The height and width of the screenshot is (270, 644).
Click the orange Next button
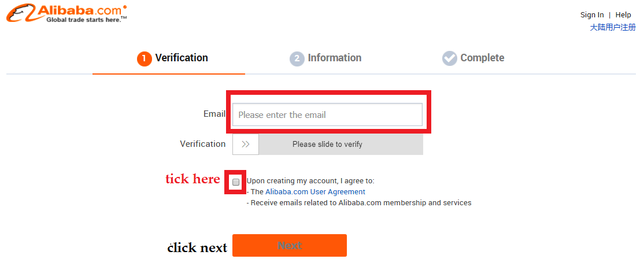point(290,245)
